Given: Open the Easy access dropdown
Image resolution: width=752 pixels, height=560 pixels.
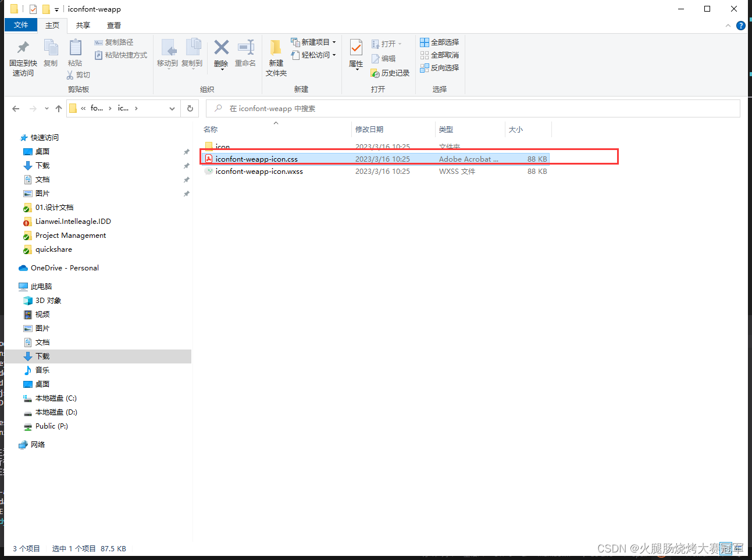Looking at the screenshot, I should [313, 55].
